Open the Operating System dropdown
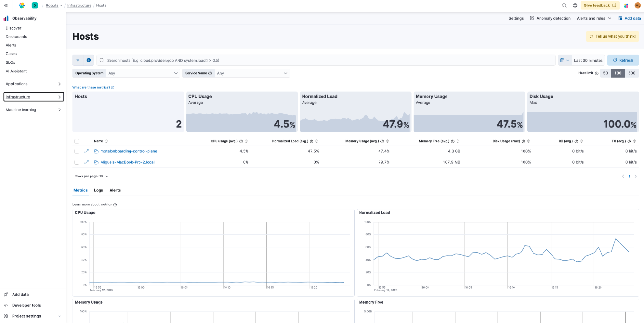Image resolution: width=644 pixels, height=323 pixels. tap(143, 73)
